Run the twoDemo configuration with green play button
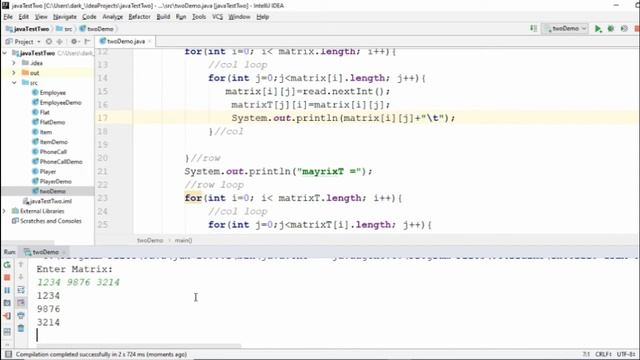The image size is (640, 360). (x=598, y=29)
